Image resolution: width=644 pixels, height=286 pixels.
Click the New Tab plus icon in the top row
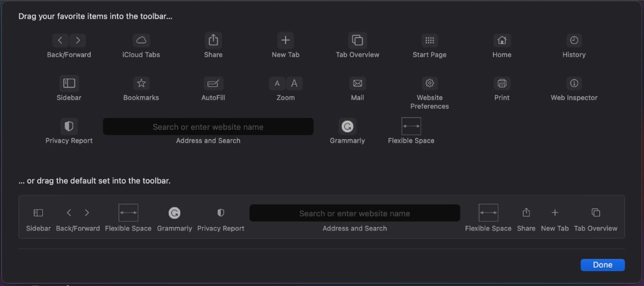[x=286, y=40]
